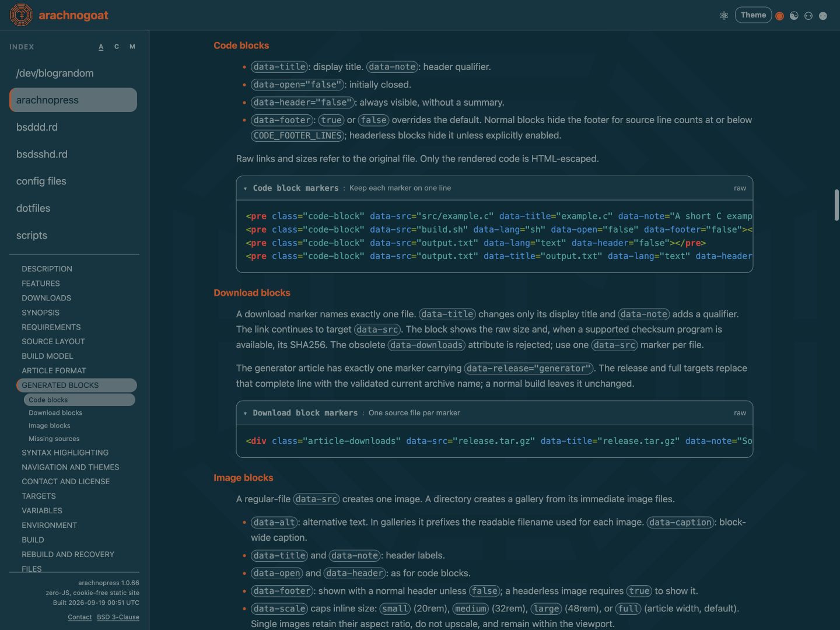Click the arachnopress 1.0.66 version text
Viewport: 840px width, 630px height.
[108, 583]
